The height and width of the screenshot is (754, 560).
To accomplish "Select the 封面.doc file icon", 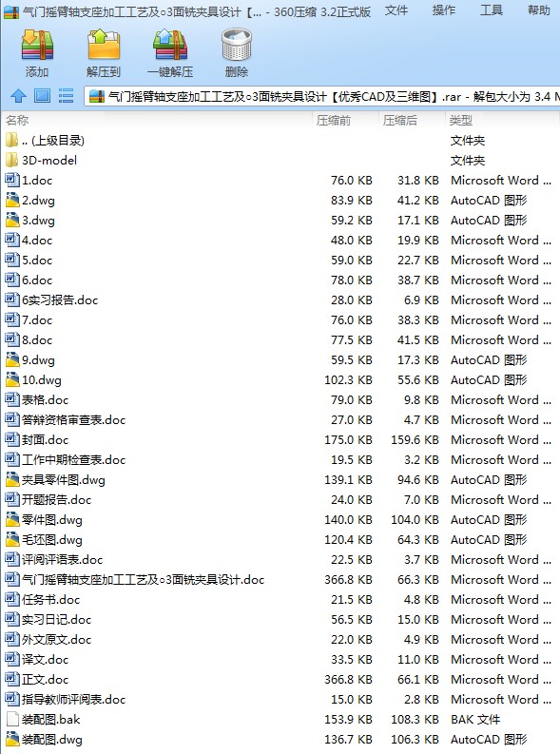I will 12,439.
